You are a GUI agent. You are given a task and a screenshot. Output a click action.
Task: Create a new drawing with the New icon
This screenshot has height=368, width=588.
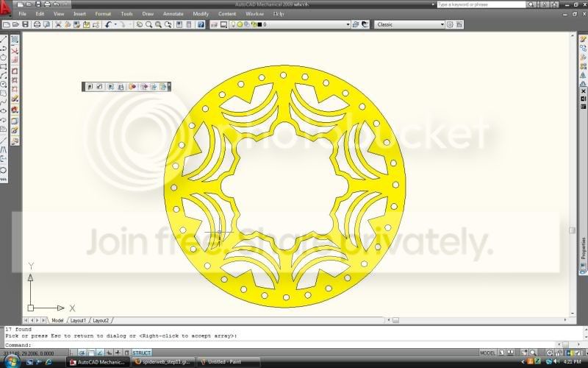pyautogui.click(x=7, y=24)
